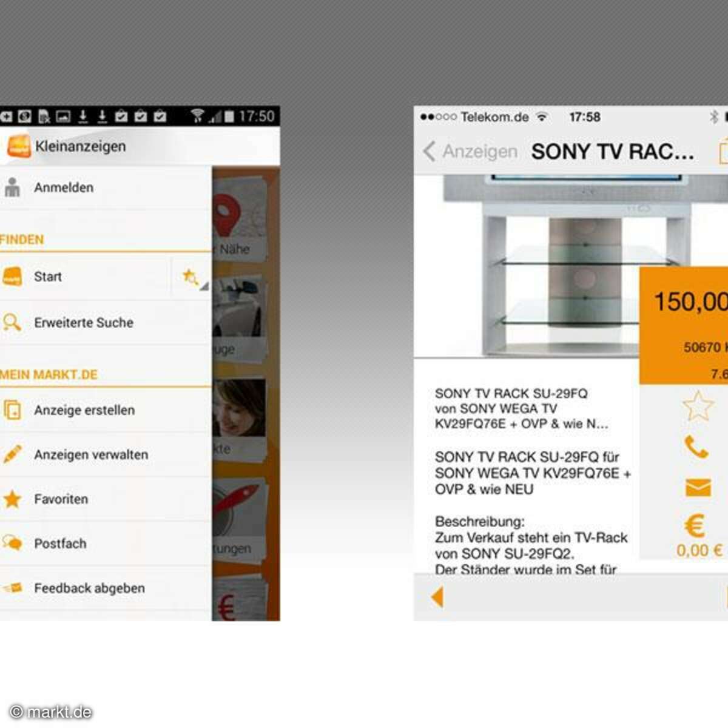Screen dimensions: 728x728
Task: Click the Favoriten star icon
Action: click(12, 499)
